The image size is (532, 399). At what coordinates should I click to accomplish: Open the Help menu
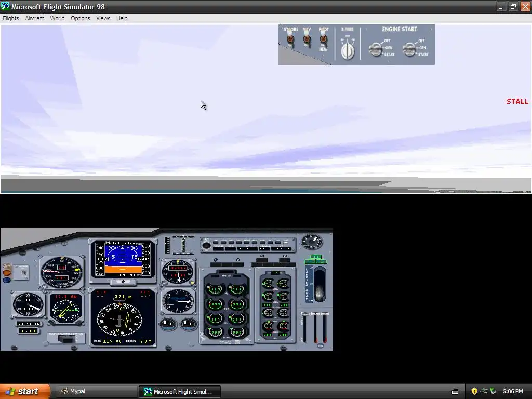122,18
